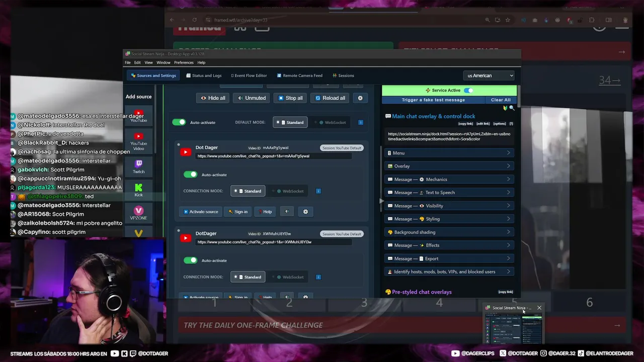
Task: Switch to Remote Camera Feed tab
Action: (300, 76)
